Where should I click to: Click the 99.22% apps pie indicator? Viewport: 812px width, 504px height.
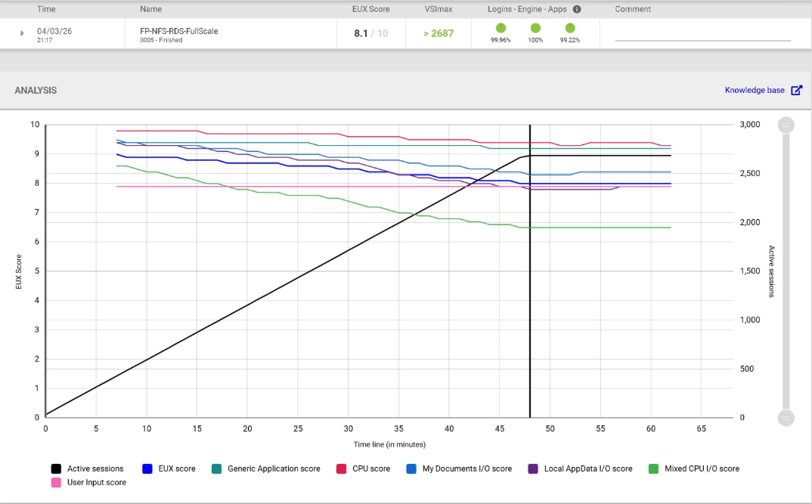(569, 28)
